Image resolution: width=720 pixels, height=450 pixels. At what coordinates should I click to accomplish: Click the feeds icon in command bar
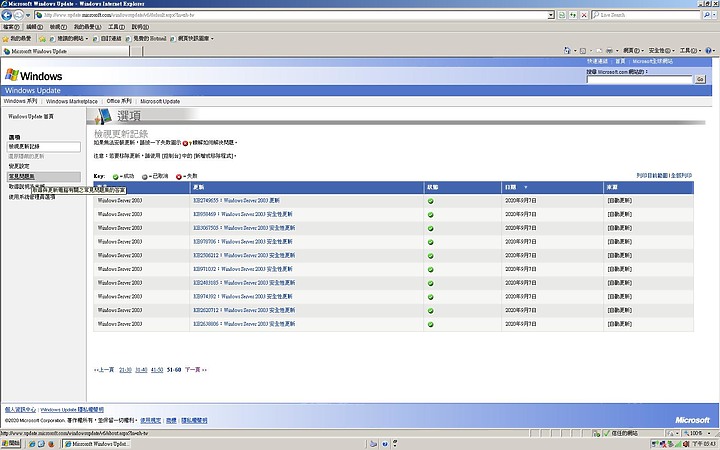[583, 51]
